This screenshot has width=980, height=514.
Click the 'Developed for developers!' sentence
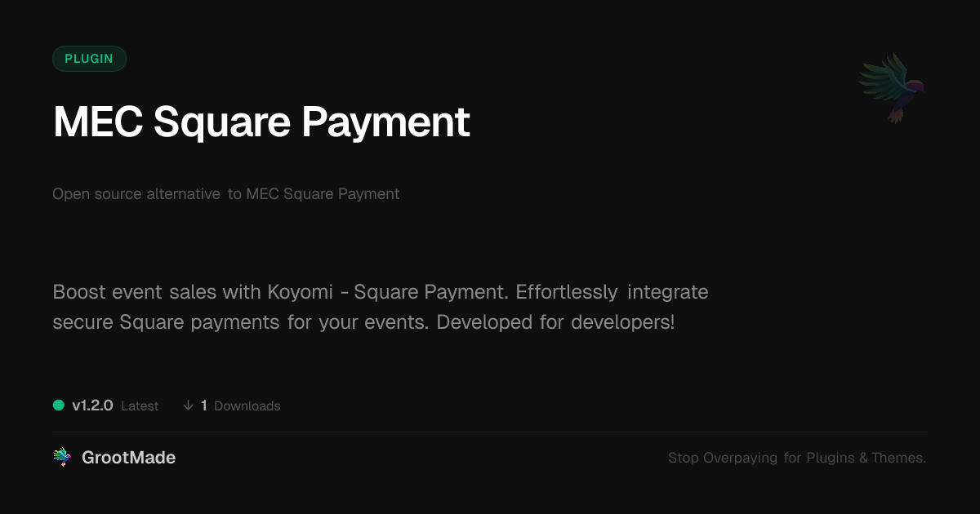pyautogui.click(x=555, y=321)
